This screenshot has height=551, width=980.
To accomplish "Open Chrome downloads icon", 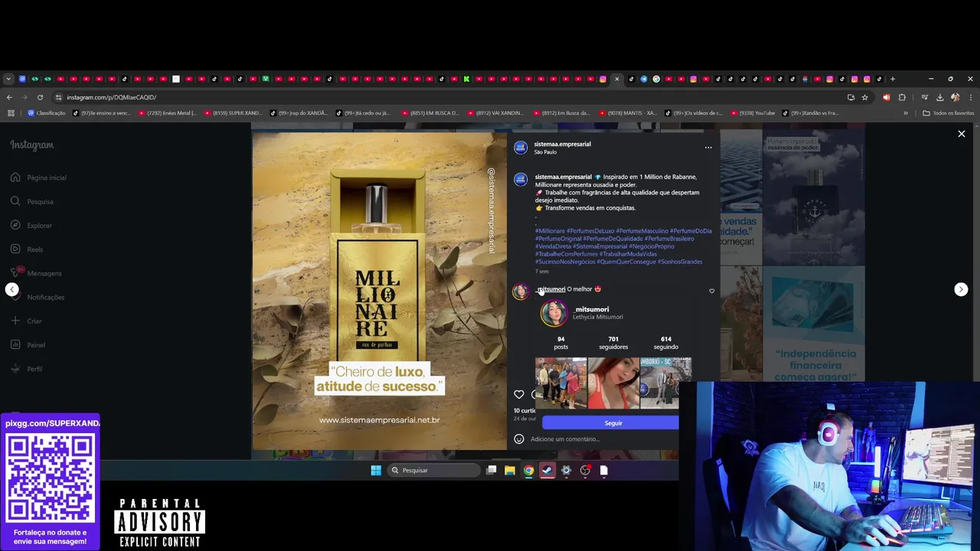I will pyautogui.click(x=939, y=97).
